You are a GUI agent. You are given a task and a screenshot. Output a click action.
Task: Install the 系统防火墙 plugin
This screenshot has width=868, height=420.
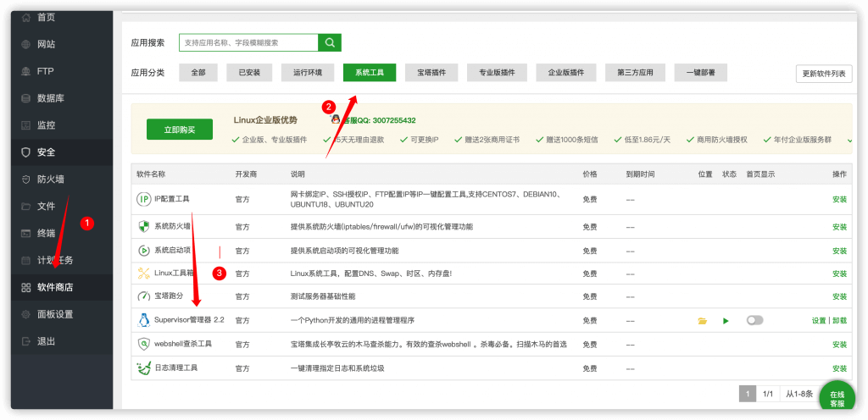839,227
